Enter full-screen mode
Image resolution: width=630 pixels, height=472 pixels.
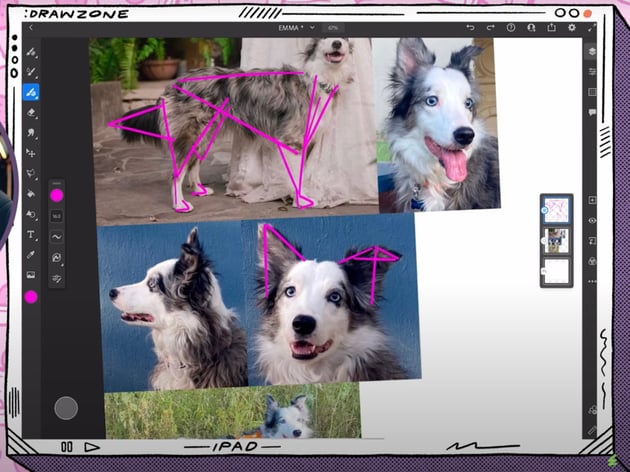(591, 28)
